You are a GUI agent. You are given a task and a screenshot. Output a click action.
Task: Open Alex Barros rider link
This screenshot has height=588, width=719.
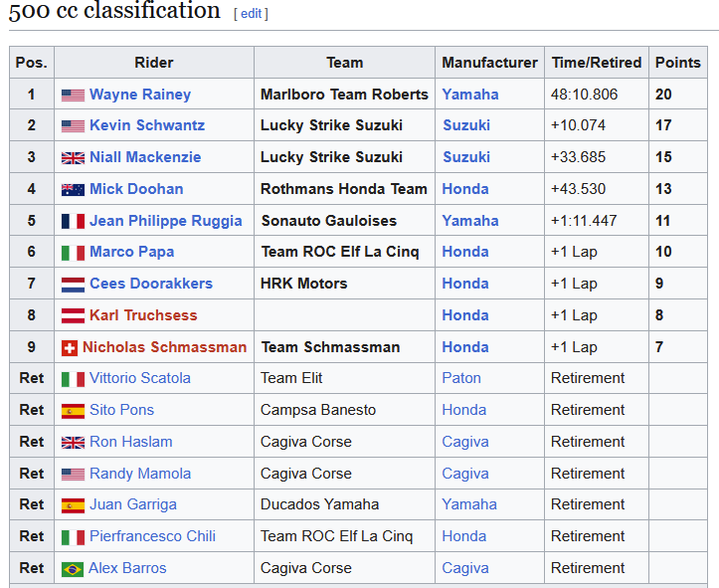point(127,568)
